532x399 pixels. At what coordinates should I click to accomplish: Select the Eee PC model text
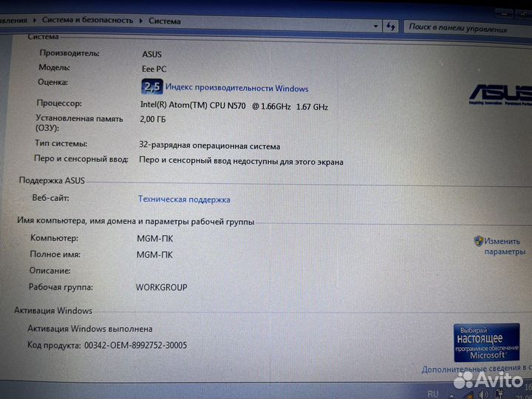point(154,69)
